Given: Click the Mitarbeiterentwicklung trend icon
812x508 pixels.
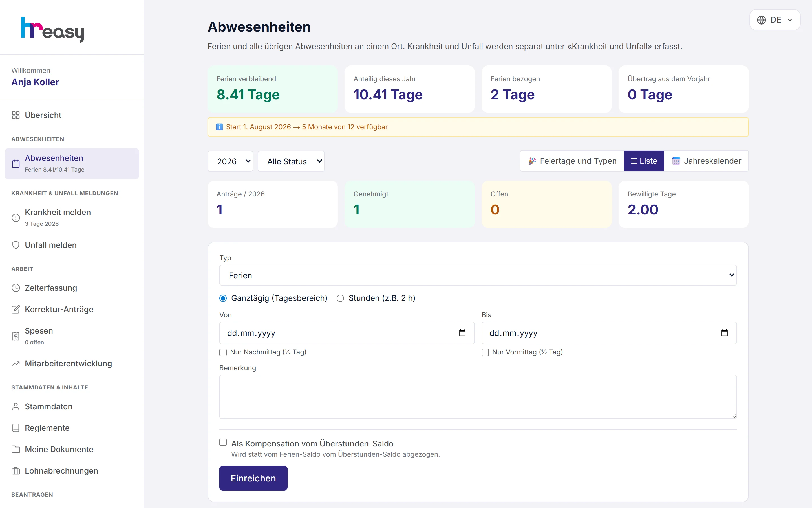Looking at the screenshot, I should [x=16, y=364].
